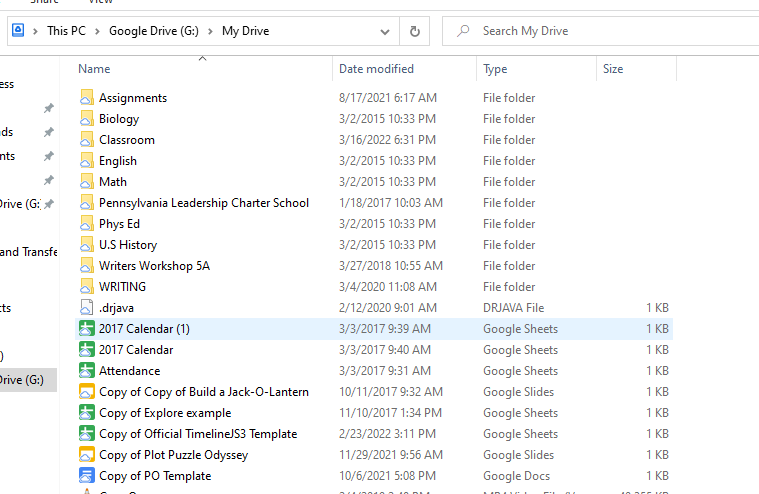The height and width of the screenshot is (494, 759).
Task: Click the Writers Workshop 5A folder icon
Action: pyautogui.click(x=87, y=266)
